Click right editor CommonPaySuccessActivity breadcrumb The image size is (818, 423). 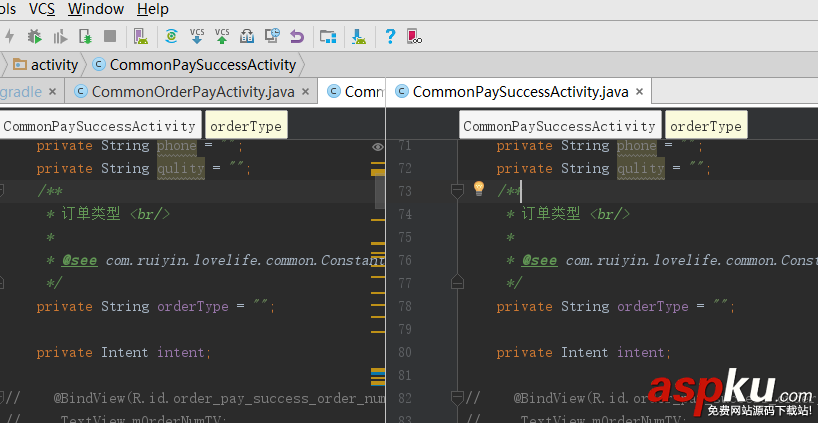coord(560,126)
